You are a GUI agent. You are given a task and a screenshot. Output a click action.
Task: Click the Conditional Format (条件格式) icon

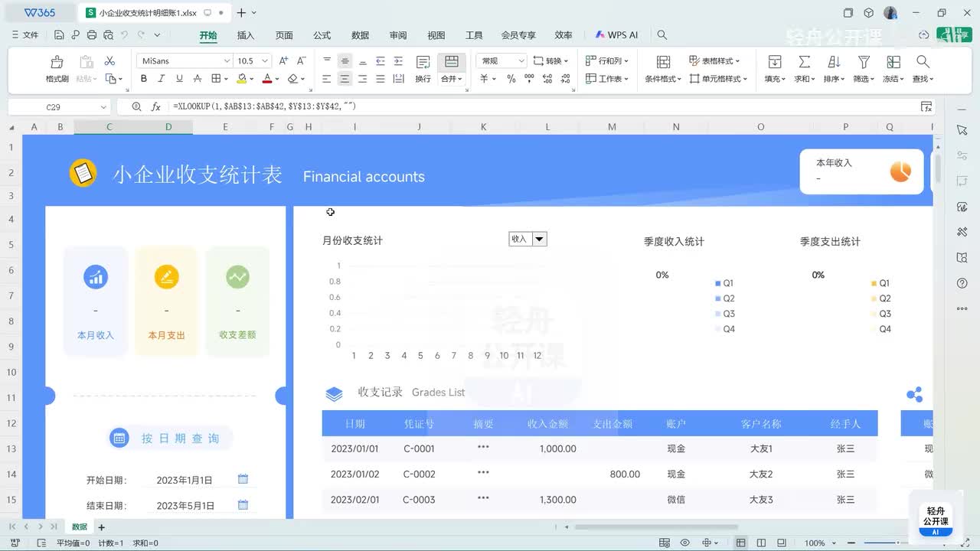click(x=663, y=62)
